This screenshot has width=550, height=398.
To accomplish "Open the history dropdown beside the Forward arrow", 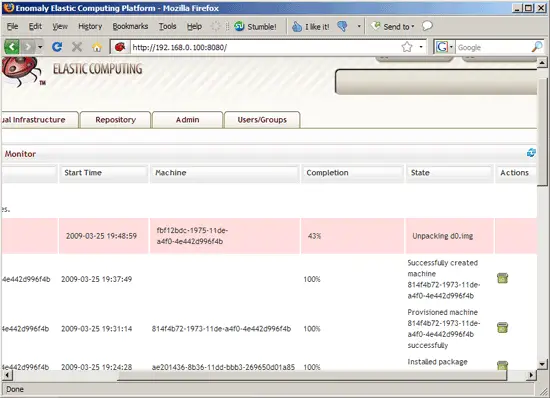I will [40, 47].
